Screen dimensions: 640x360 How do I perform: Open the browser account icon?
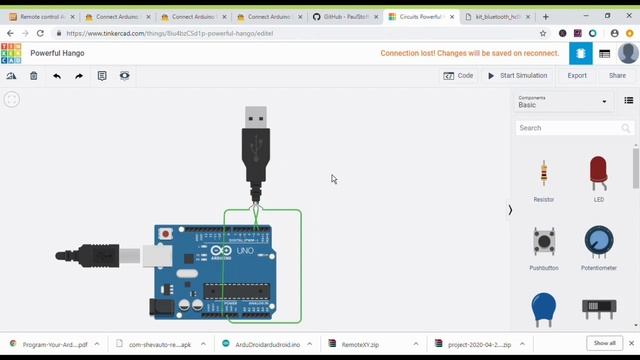coord(614,33)
